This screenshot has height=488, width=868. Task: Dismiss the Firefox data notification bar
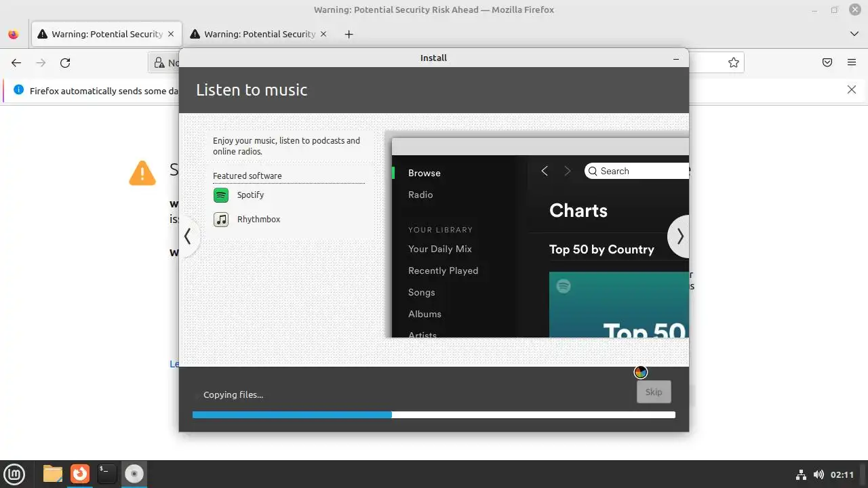[852, 89]
